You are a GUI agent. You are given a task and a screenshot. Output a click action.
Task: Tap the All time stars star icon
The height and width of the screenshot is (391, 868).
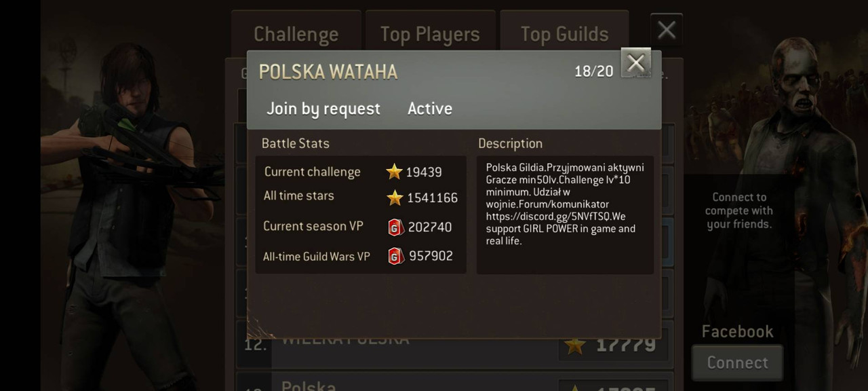395,198
